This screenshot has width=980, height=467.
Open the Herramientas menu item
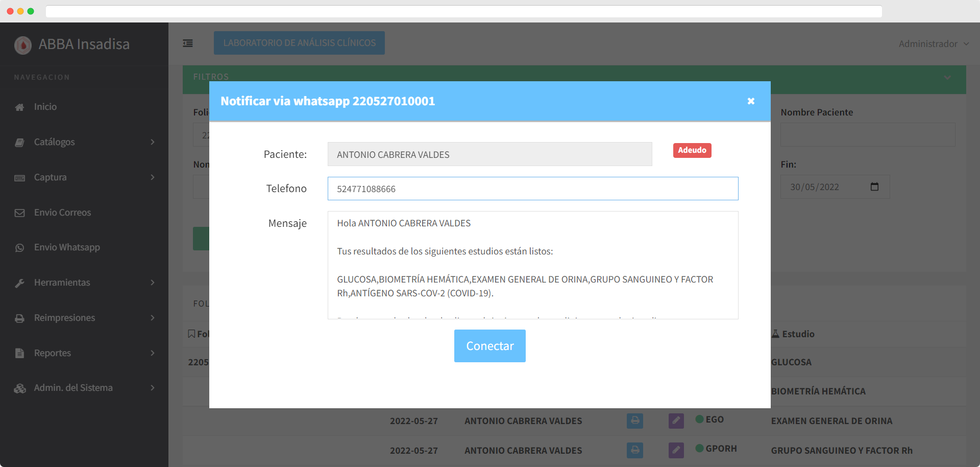62,283
